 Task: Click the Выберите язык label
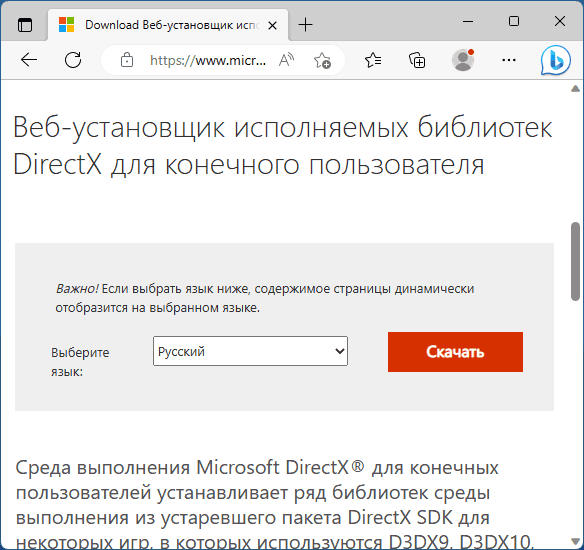point(80,362)
